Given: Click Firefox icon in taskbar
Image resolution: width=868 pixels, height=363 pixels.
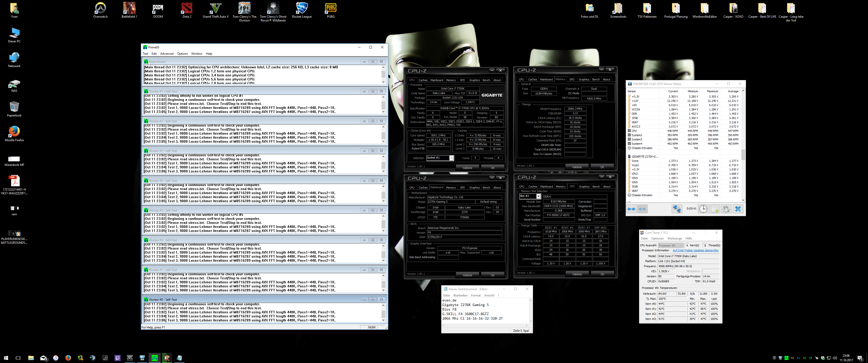Looking at the screenshot, I should [x=68, y=358].
